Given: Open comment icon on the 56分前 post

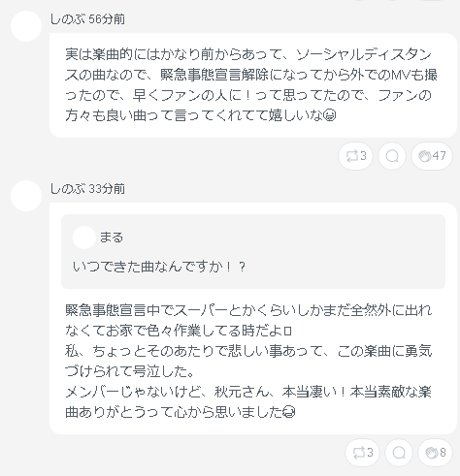Looking at the screenshot, I should 392,156.
